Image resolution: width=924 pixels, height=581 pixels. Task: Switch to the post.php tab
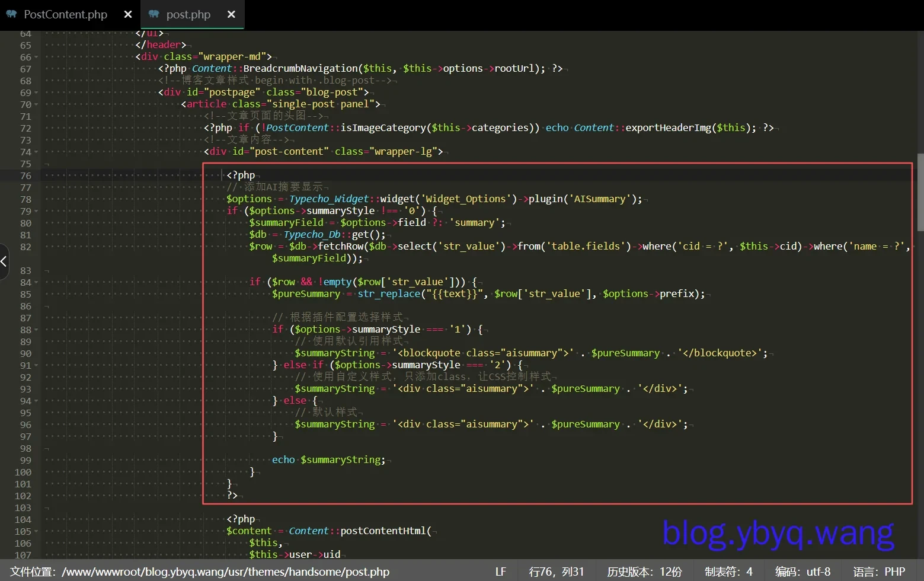pos(188,14)
